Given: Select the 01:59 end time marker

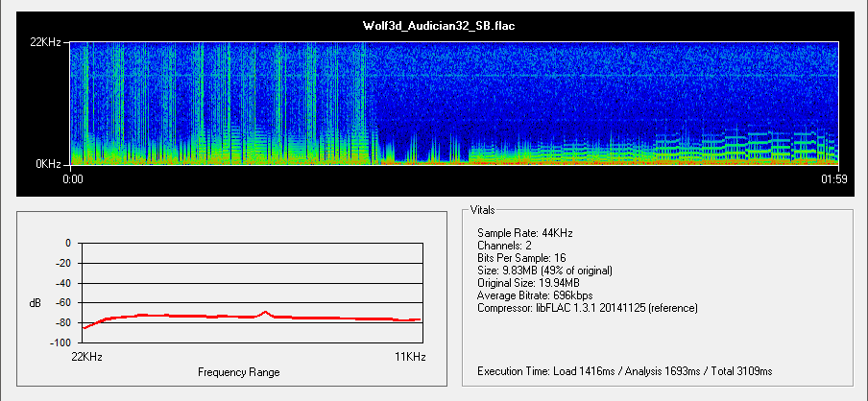Looking at the screenshot, I should (832, 177).
